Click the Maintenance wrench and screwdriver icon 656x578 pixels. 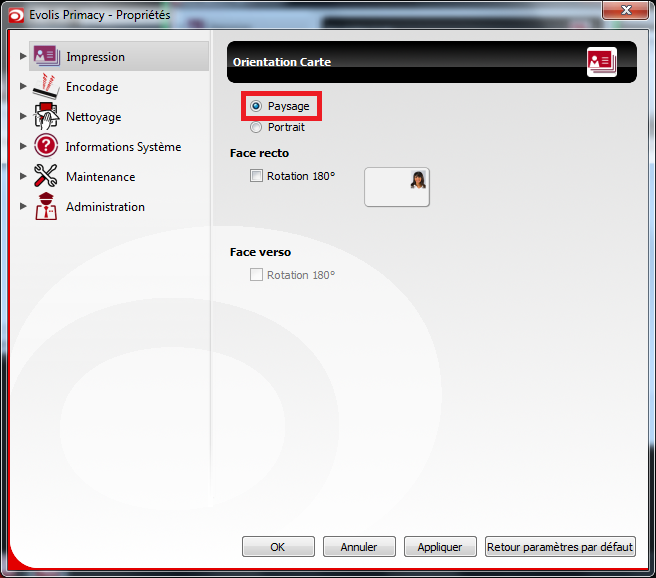point(46,176)
